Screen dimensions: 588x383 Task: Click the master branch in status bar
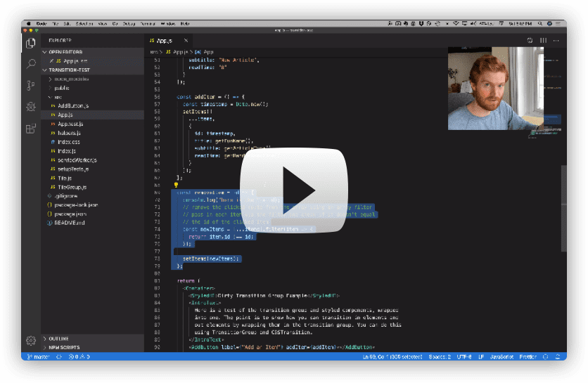pyautogui.click(x=37, y=357)
